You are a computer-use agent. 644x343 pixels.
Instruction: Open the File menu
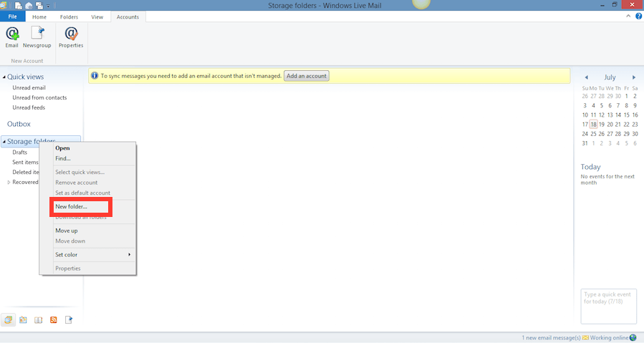[x=13, y=16]
